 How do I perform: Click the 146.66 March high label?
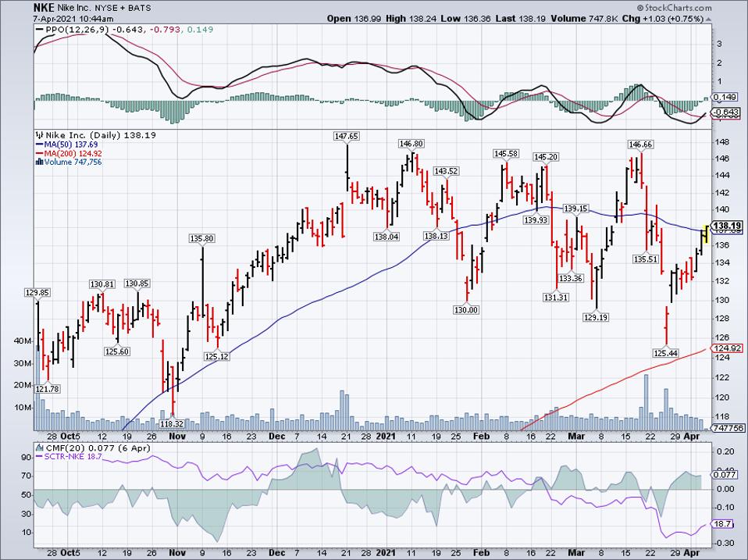pos(641,144)
